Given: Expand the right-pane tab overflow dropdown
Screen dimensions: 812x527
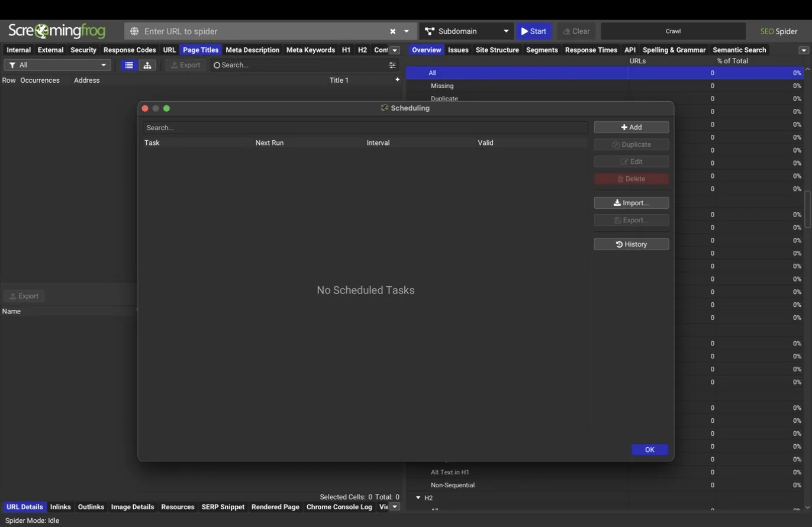Looking at the screenshot, I should (804, 50).
